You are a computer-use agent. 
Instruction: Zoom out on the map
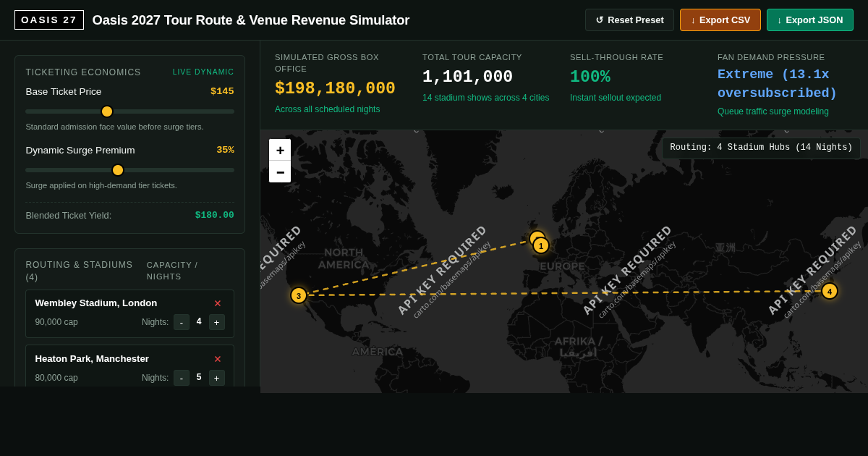[x=280, y=172]
